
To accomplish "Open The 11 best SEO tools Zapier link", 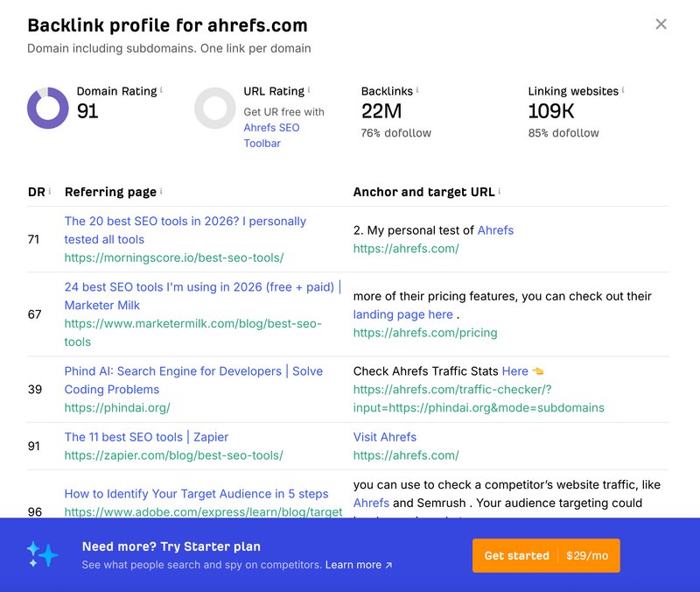I will tap(146, 437).
